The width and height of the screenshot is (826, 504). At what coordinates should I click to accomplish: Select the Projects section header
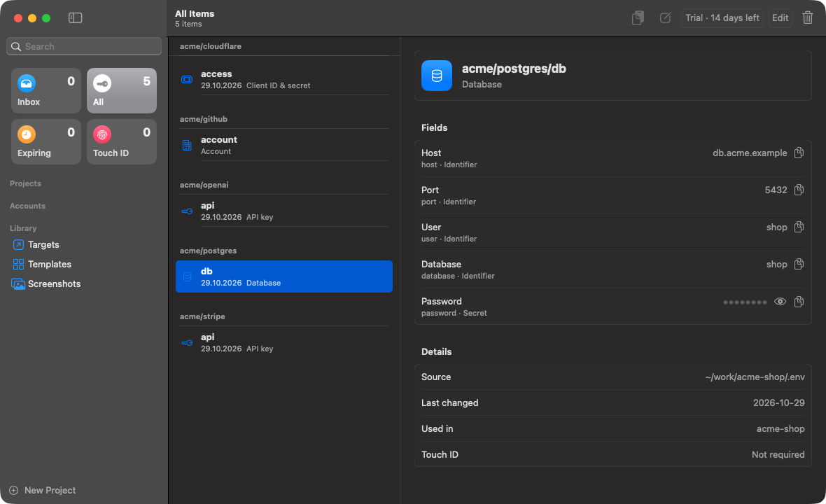pos(25,183)
